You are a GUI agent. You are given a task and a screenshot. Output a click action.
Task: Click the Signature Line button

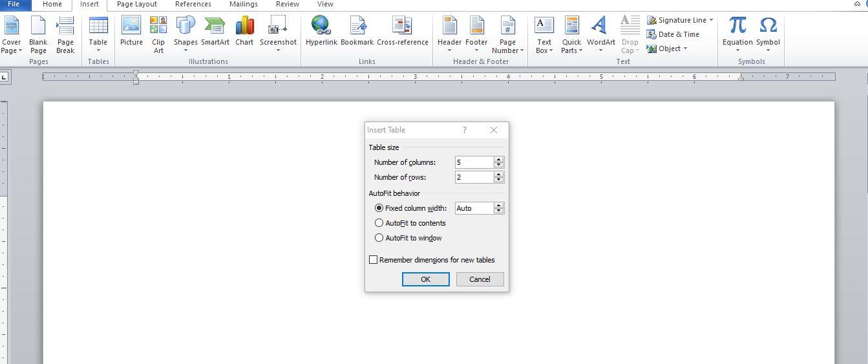click(677, 20)
